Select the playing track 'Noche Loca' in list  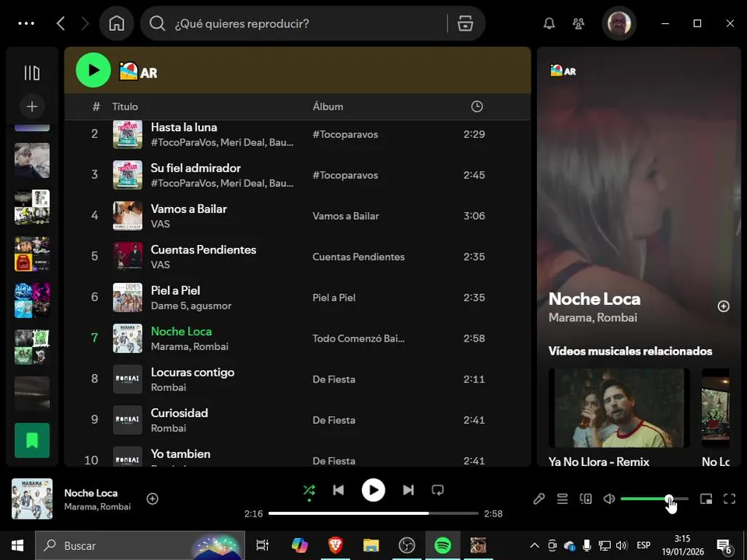[x=181, y=331]
